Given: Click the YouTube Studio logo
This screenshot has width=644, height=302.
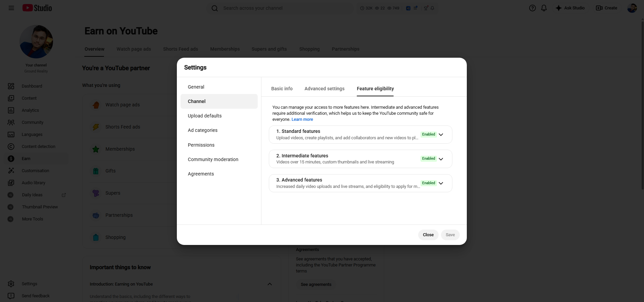Looking at the screenshot, I should point(37,8).
